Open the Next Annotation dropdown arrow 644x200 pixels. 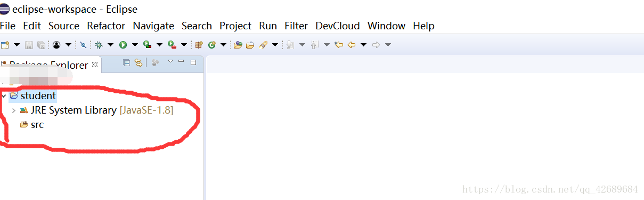click(302, 45)
